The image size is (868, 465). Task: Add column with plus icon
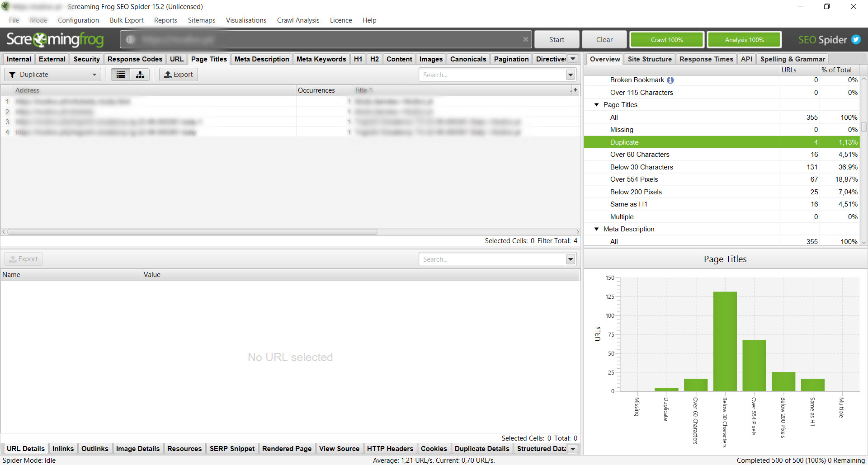pyautogui.click(x=575, y=90)
